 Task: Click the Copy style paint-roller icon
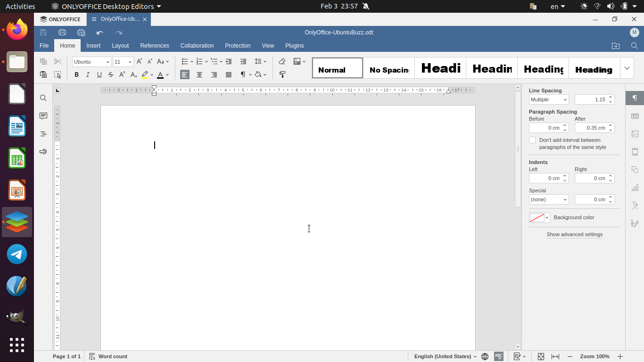click(282, 74)
